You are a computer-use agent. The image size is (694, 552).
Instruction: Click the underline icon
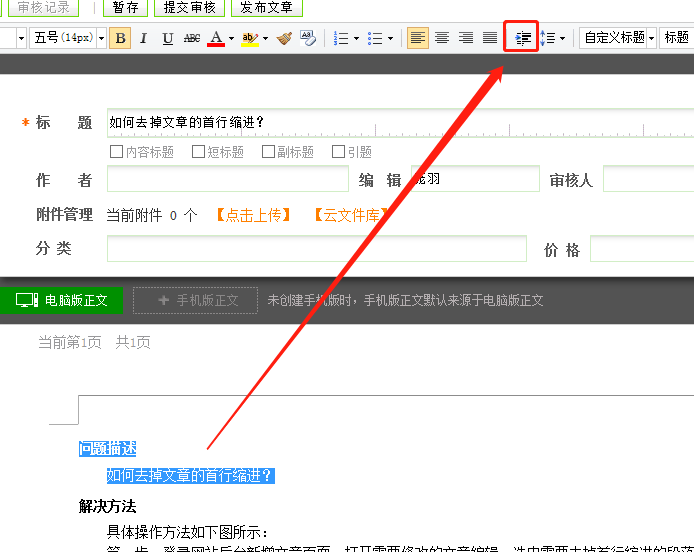[x=167, y=39]
